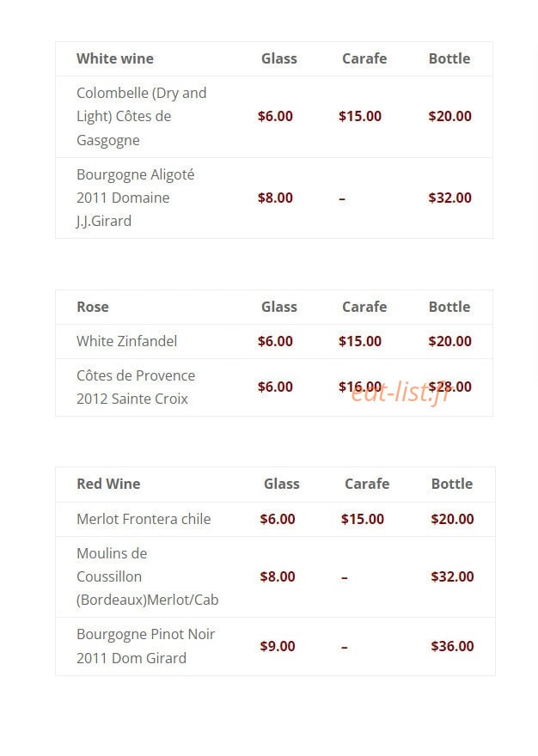
Task: Click the Rose table heading
Action: point(93,308)
